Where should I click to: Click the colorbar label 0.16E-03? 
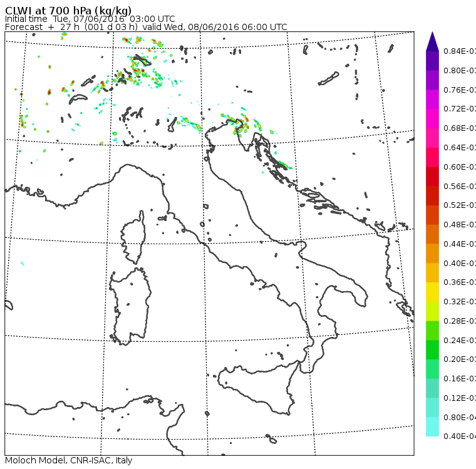460,379
